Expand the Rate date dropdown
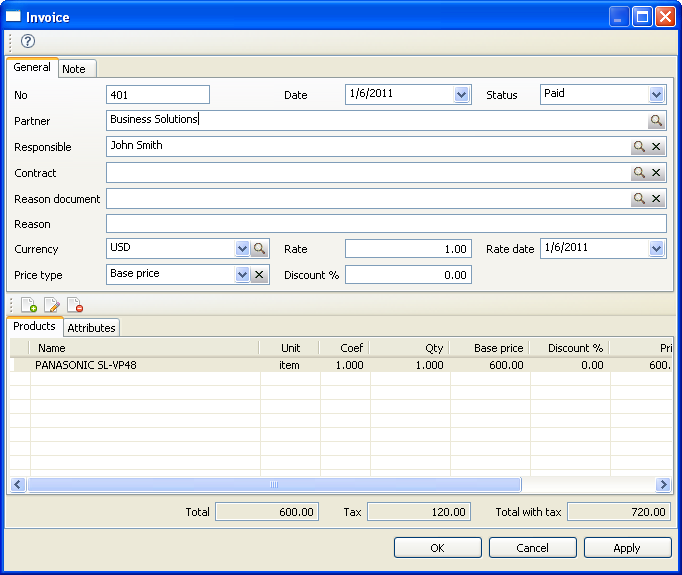This screenshot has width=682, height=575. 657,249
